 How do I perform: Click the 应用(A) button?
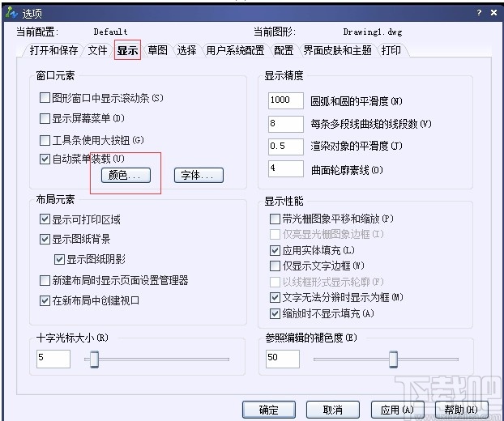point(397,410)
